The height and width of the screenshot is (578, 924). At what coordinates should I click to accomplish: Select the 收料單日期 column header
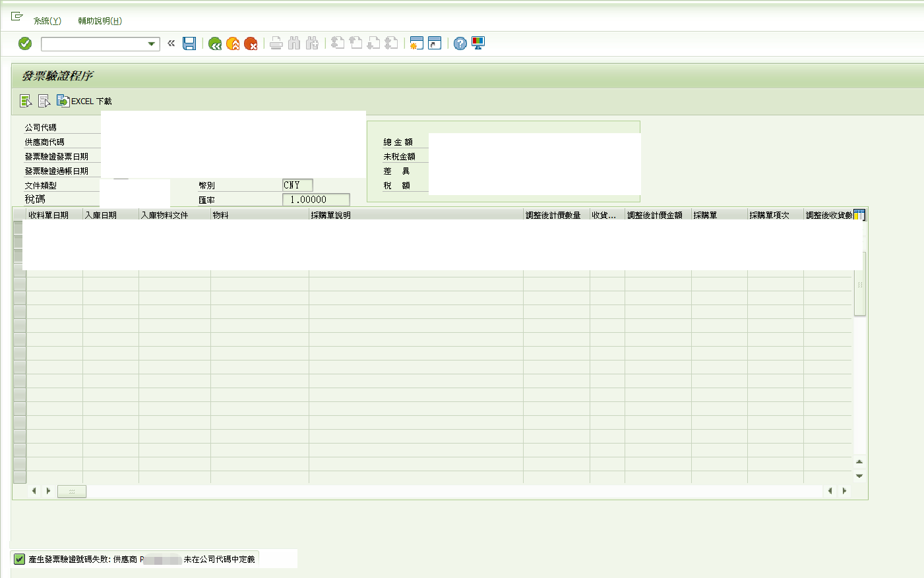[55, 215]
